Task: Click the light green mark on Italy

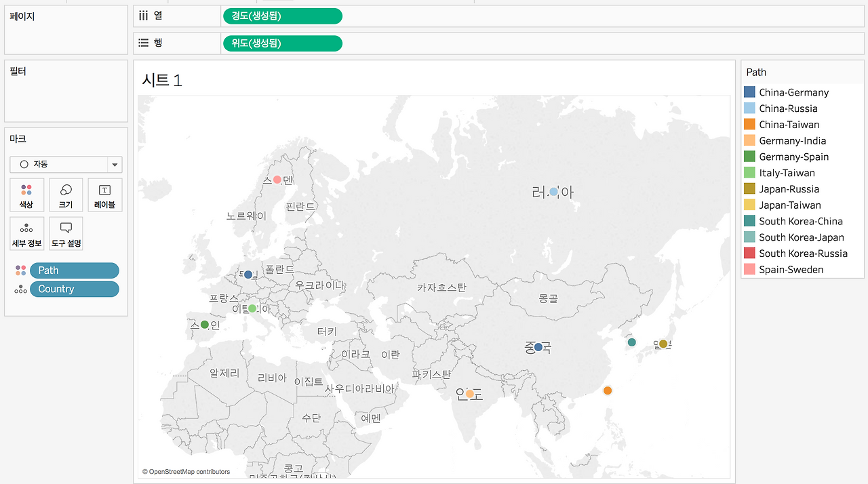Action: 252,308
